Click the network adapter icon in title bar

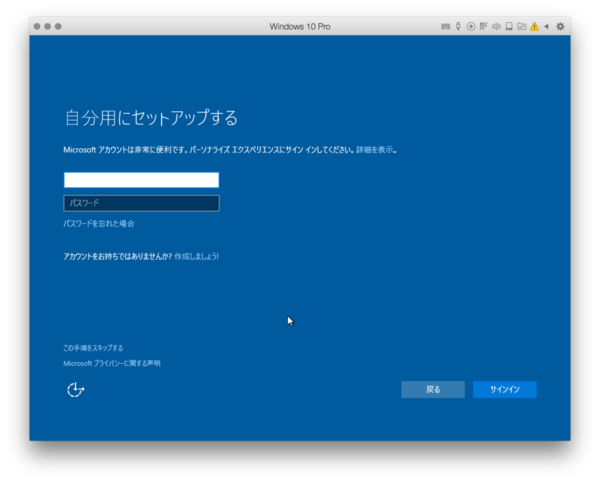click(x=484, y=26)
